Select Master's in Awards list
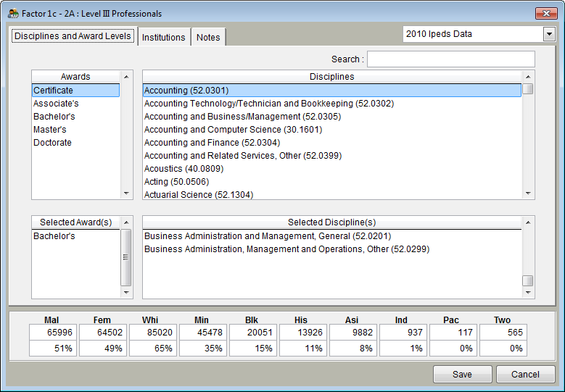This screenshot has width=565, height=392. (75, 129)
